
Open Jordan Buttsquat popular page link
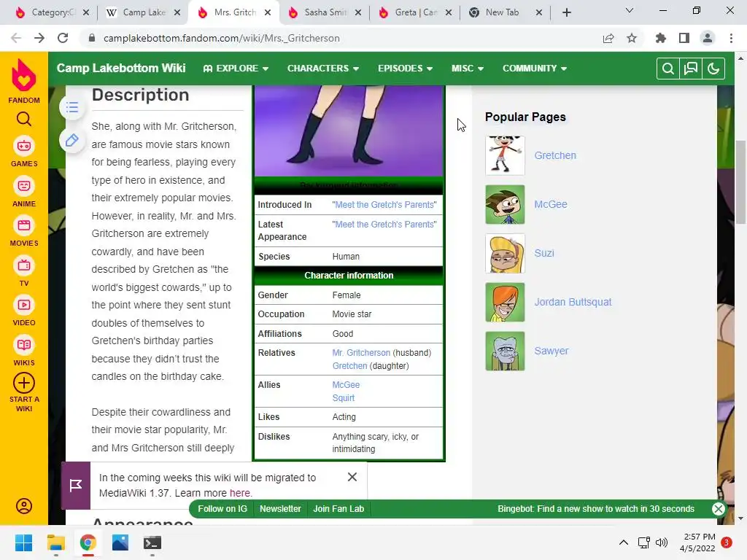pyautogui.click(x=573, y=302)
